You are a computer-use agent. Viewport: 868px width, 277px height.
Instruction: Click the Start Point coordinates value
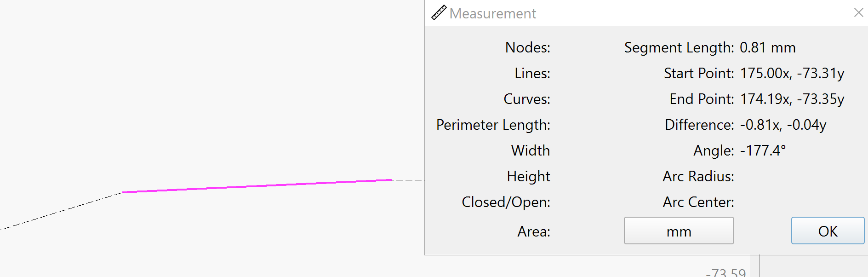[792, 73]
